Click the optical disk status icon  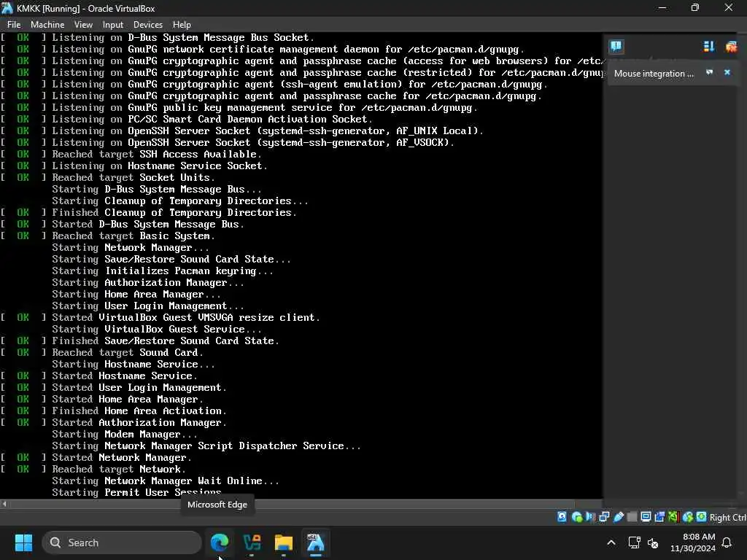(577, 517)
